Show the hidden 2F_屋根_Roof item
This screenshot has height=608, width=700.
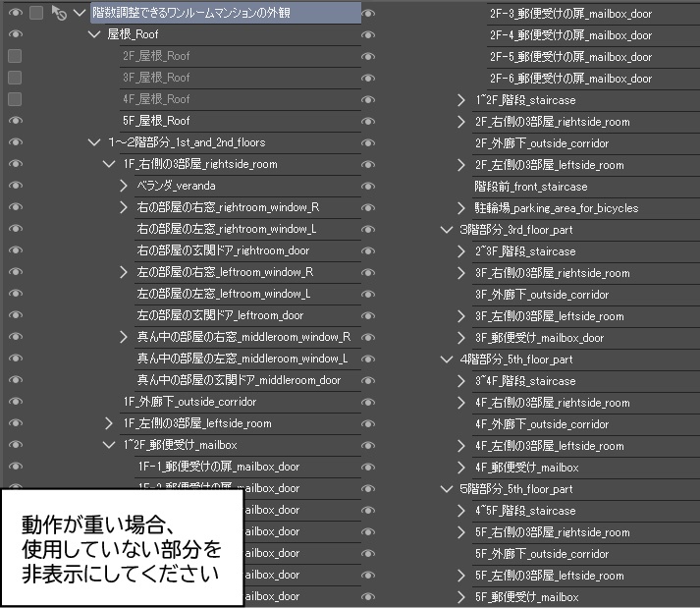[15, 56]
